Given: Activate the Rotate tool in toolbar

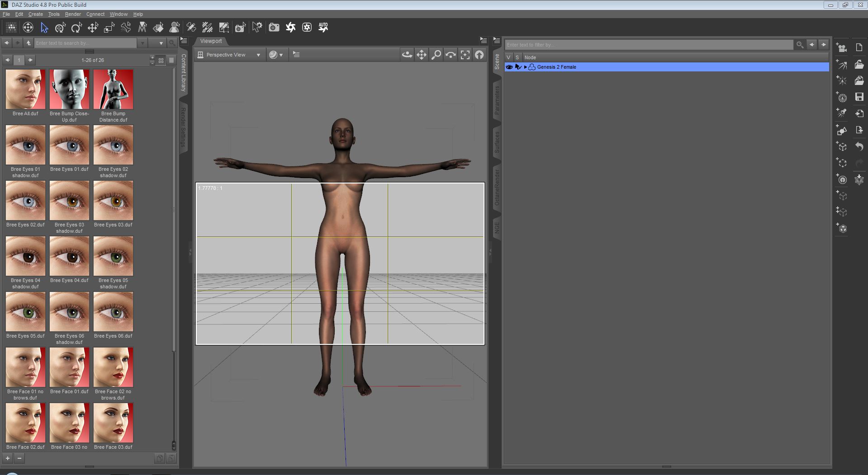Looking at the screenshot, I should (x=76, y=28).
